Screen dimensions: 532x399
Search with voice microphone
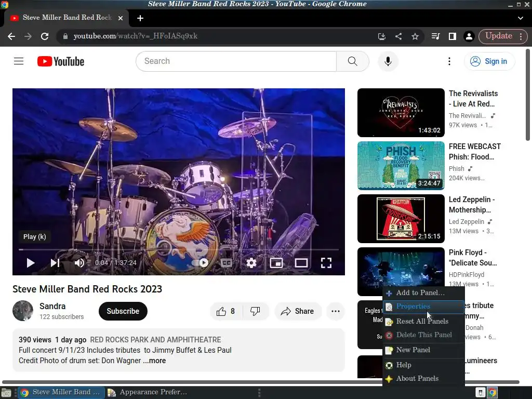pos(388,61)
